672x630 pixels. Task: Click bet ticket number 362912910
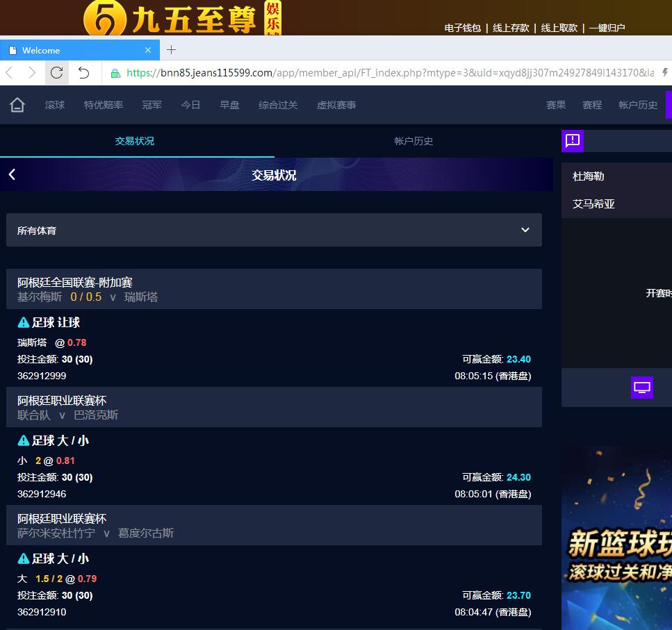coord(42,612)
